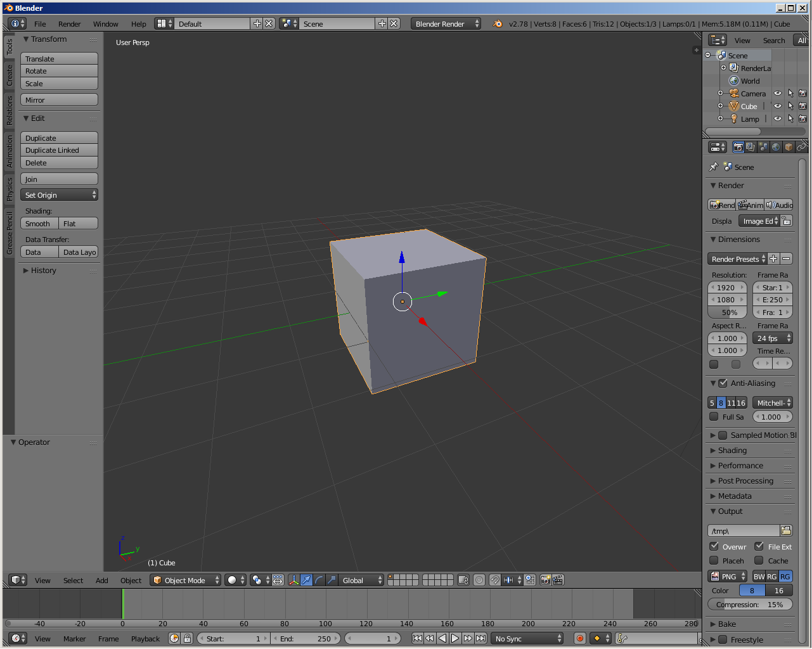Toggle the Anti-Aliasing checkbox
This screenshot has height=649, width=812.
click(x=723, y=383)
